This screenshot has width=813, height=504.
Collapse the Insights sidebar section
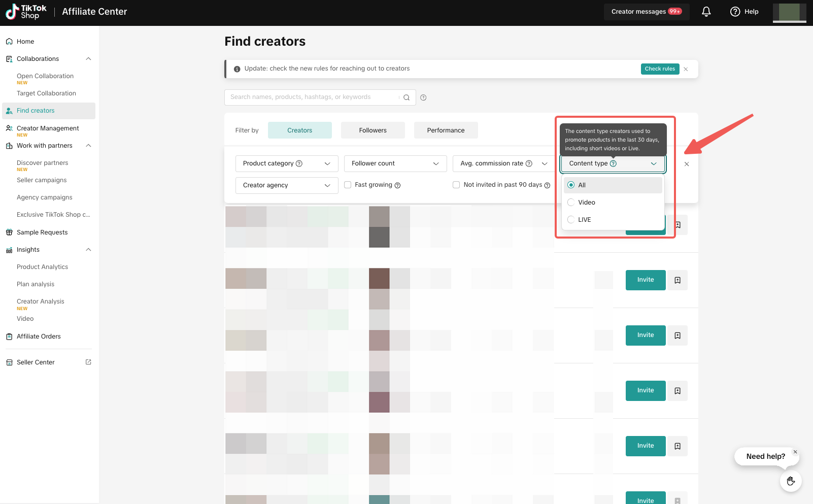pyautogui.click(x=88, y=250)
